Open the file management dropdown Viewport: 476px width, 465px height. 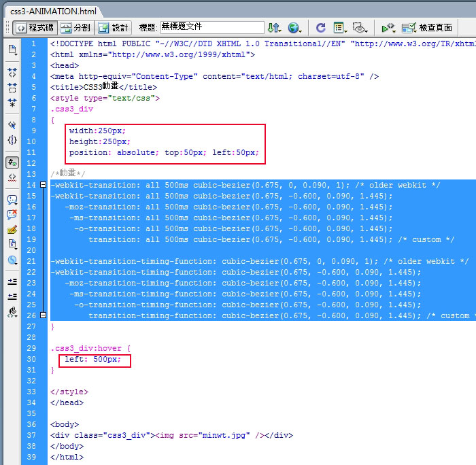274,28
